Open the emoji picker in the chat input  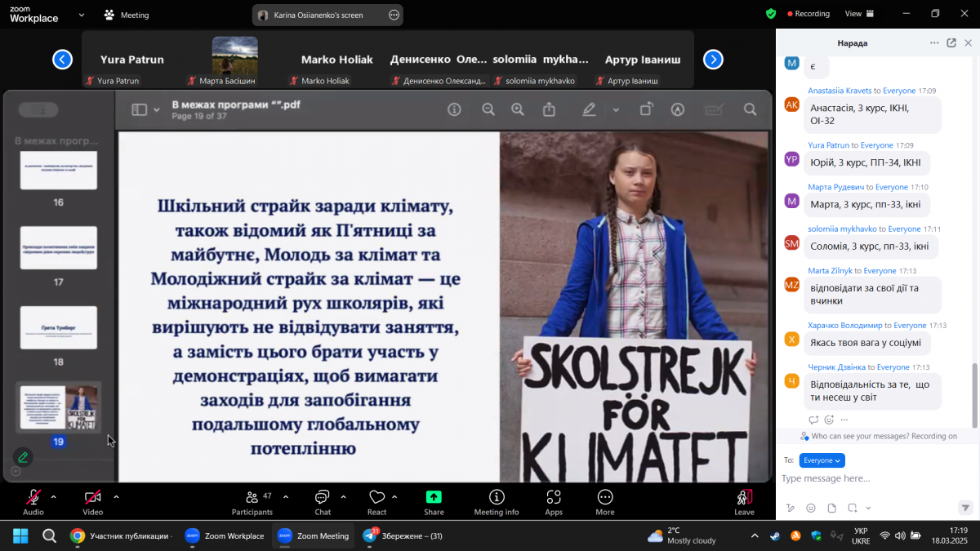[x=810, y=507]
